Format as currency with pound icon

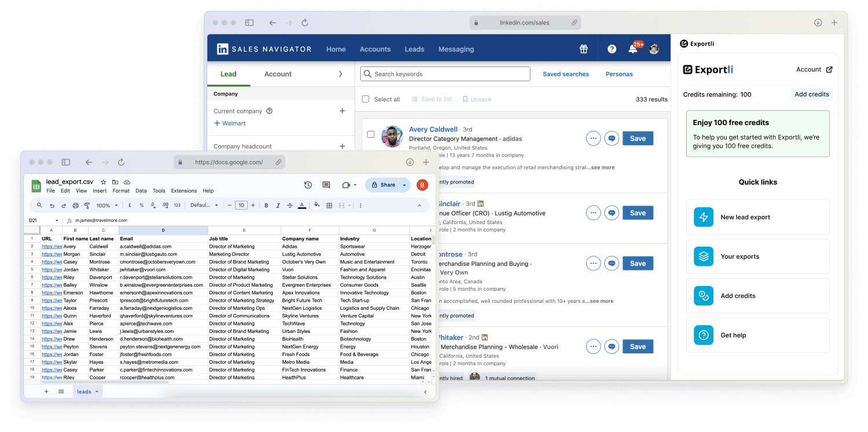pos(130,205)
